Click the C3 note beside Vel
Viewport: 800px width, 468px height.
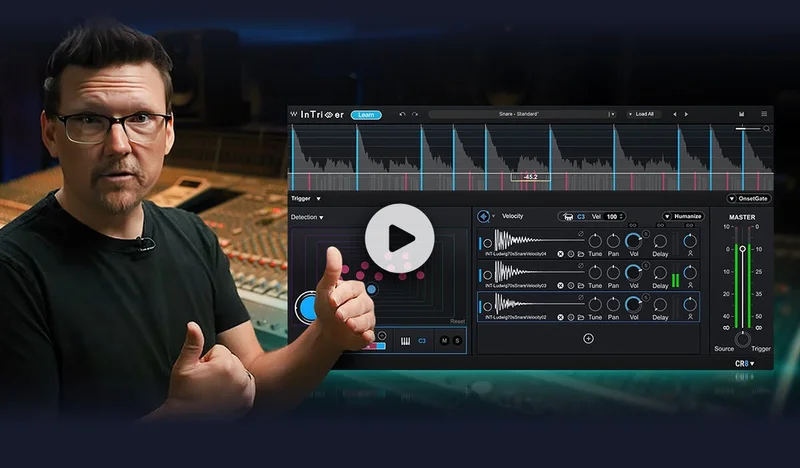click(x=581, y=217)
